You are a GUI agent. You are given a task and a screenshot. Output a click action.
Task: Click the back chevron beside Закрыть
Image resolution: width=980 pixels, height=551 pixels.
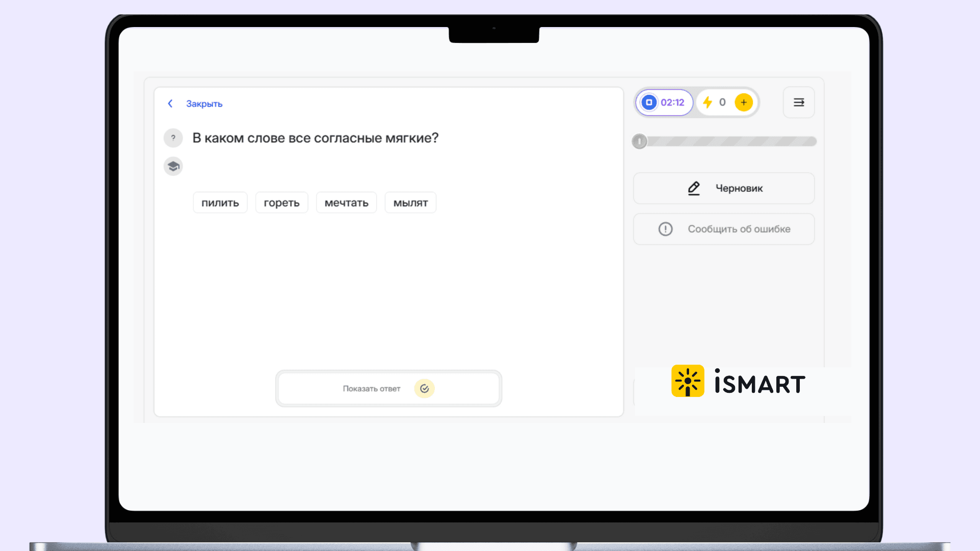(170, 104)
